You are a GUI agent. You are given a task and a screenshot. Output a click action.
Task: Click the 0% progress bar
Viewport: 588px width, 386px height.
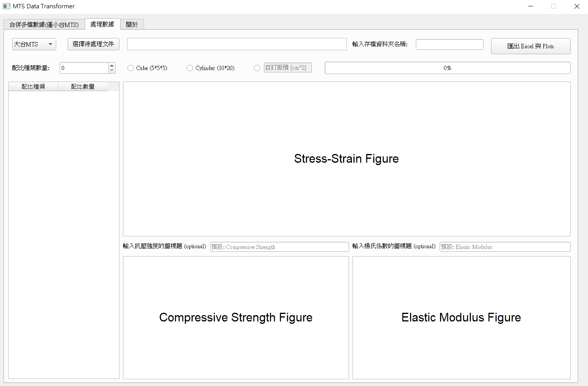click(x=448, y=68)
